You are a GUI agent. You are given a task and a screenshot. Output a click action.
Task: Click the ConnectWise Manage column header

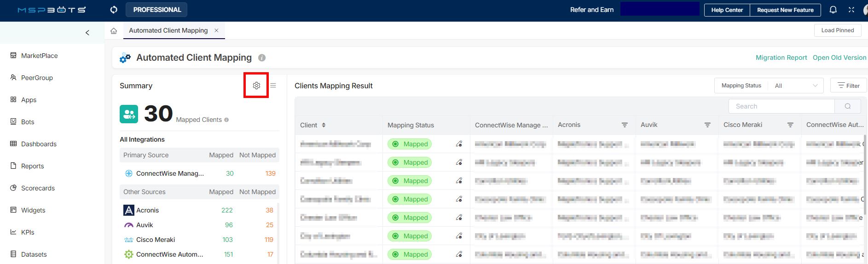[x=511, y=125]
